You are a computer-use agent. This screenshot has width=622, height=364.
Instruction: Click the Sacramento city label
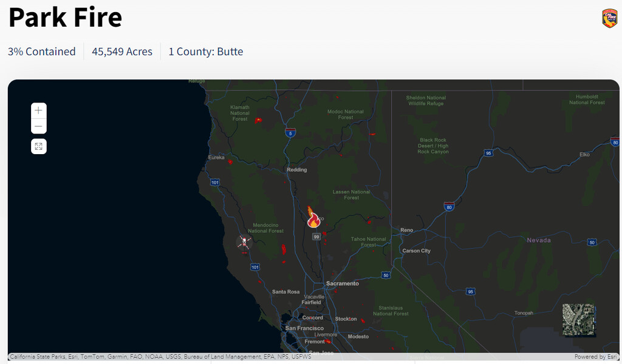coord(343,283)
